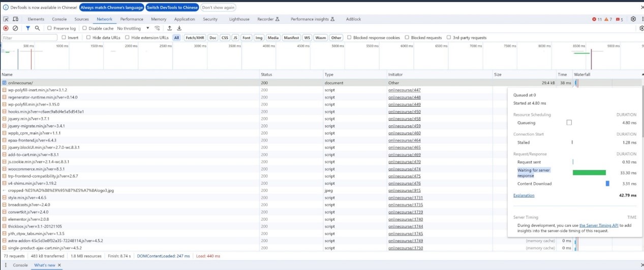Screen dimensions: 644x270
Task: Open network search magnifier
Action: [x=38, y=28]
